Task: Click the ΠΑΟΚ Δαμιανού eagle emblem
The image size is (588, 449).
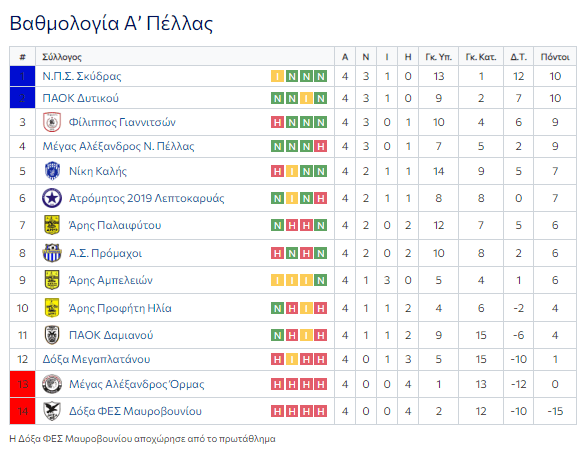Action: pos(52,335)
